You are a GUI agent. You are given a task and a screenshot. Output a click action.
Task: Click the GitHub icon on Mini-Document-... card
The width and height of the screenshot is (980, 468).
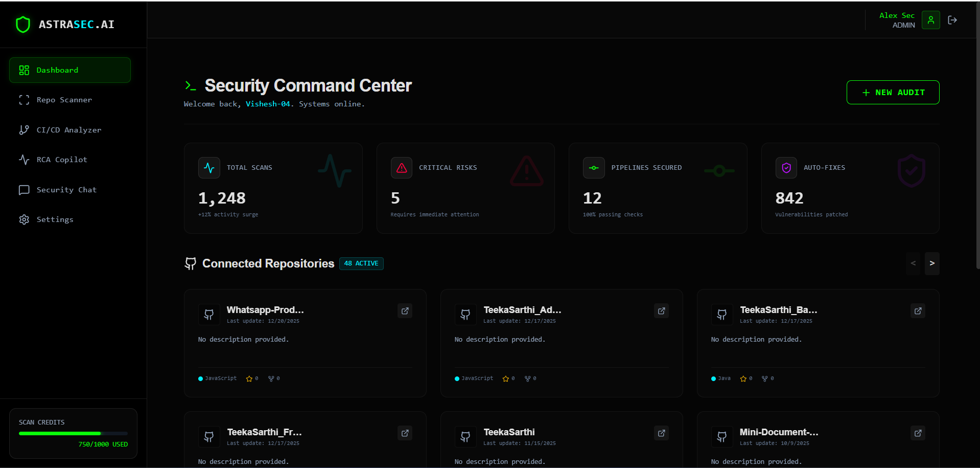[722, 437]
